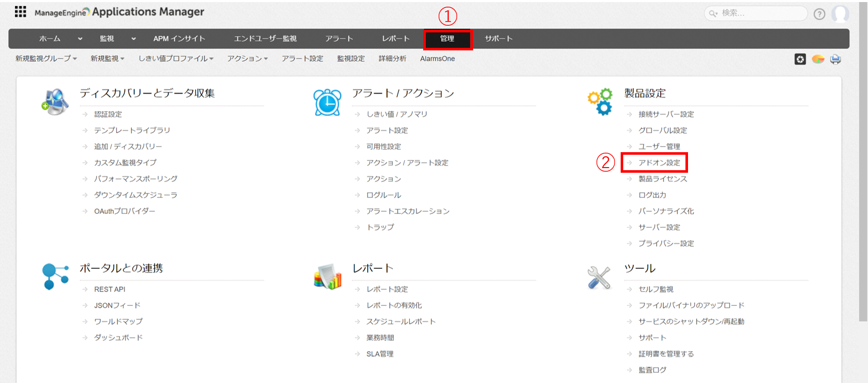
Task: Open the 認証設定 link
Action: (108, 114)
